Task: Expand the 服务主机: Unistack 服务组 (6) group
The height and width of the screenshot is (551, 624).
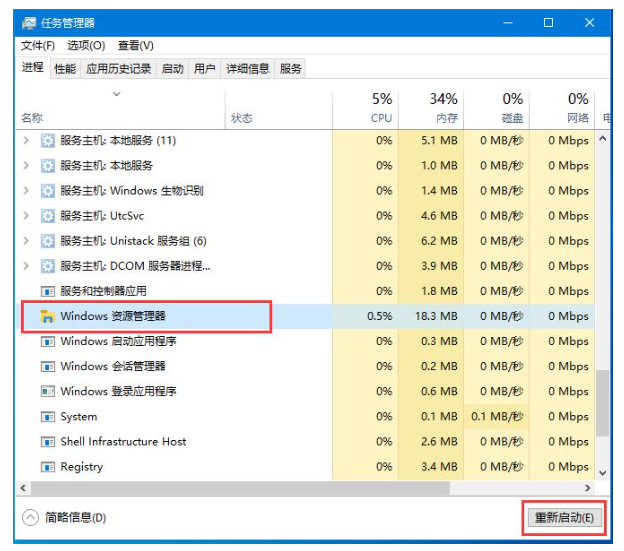Action: pos(27,241)
